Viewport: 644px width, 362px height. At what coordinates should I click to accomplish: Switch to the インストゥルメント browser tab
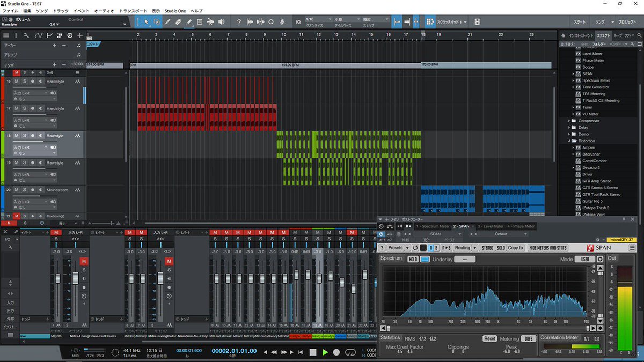tap(581, 35)
